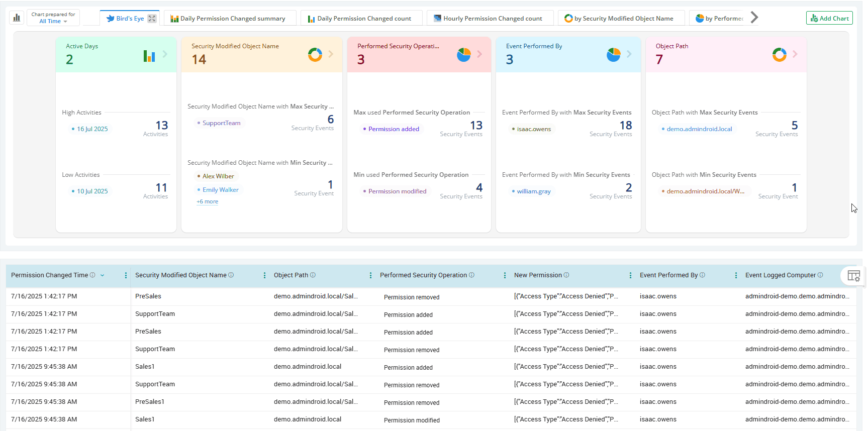Toggle the Permission Changed Time sort arrow
868x431 pixels.
click(x=103, y=275)
